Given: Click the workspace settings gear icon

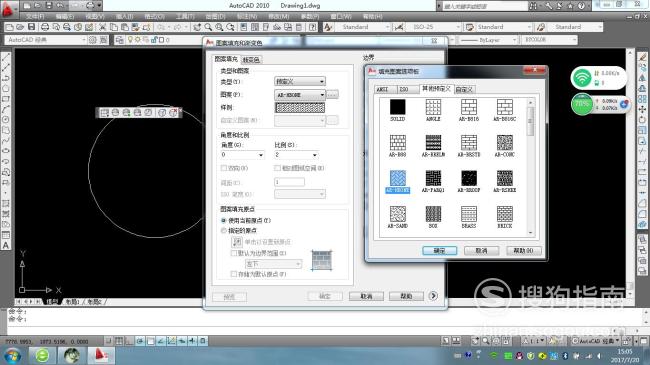Looking at the screenshot, I should coord(93,40).
